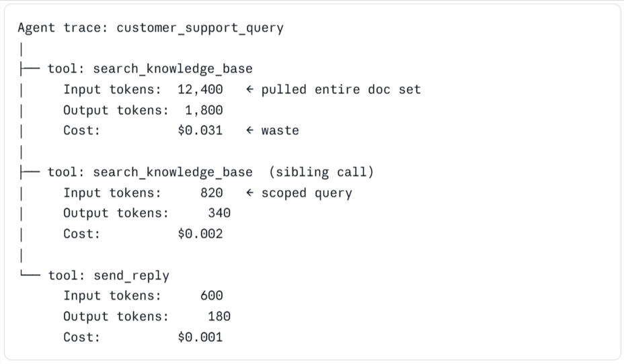Click the 600 input tokens value
Image resolution: width=624 pixels, height=364 pixels.
(211, 296)
